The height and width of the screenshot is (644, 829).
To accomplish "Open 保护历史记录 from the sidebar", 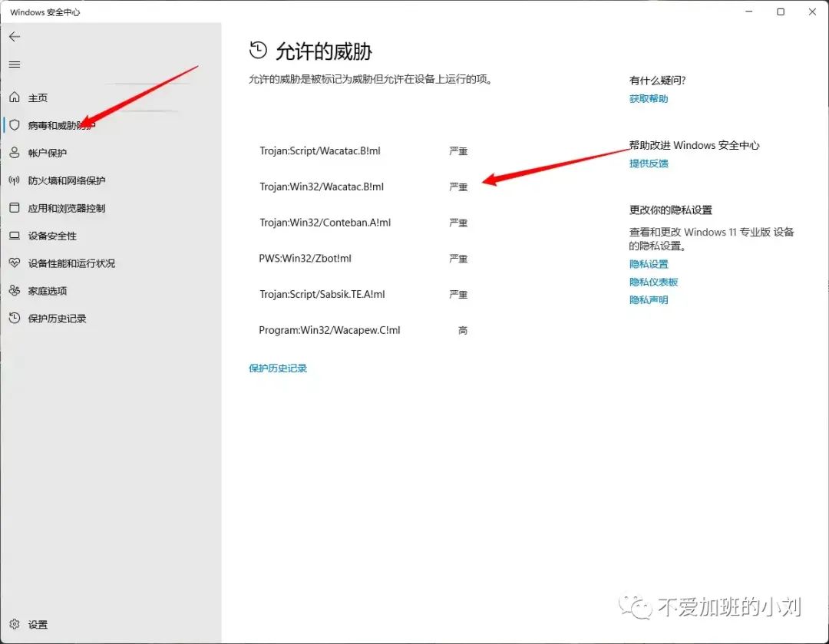I will [57, 319].
